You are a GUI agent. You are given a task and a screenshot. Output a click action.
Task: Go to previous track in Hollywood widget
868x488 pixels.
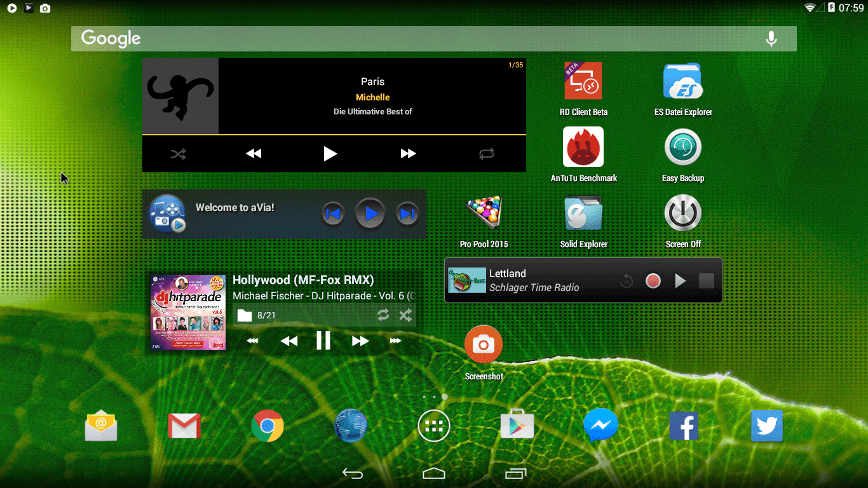pyautogui.click(x=289, y=341)
